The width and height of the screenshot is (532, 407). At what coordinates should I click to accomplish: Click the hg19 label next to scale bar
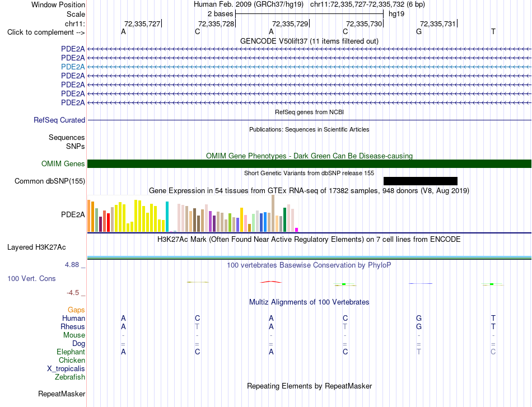(x=396, y=14)
